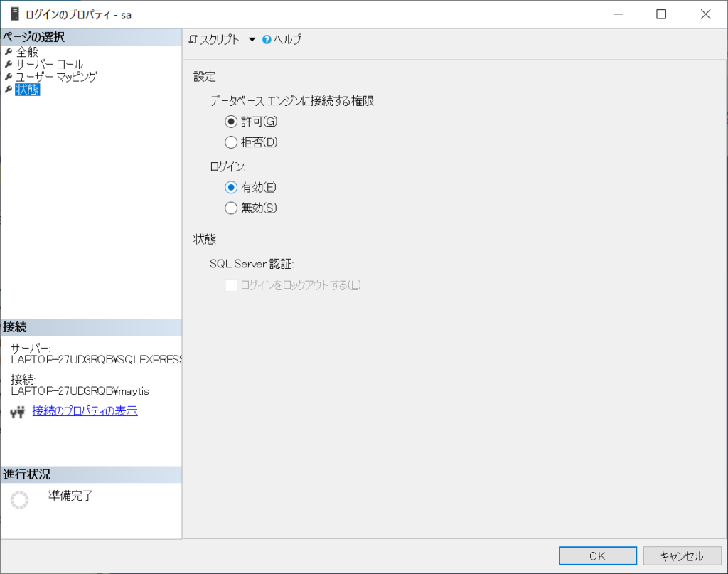Click server name LAPTOP-27UD3RQB\SQLEXPRESS text
Screen dimensions: 728x574
(x=97, y=360)
